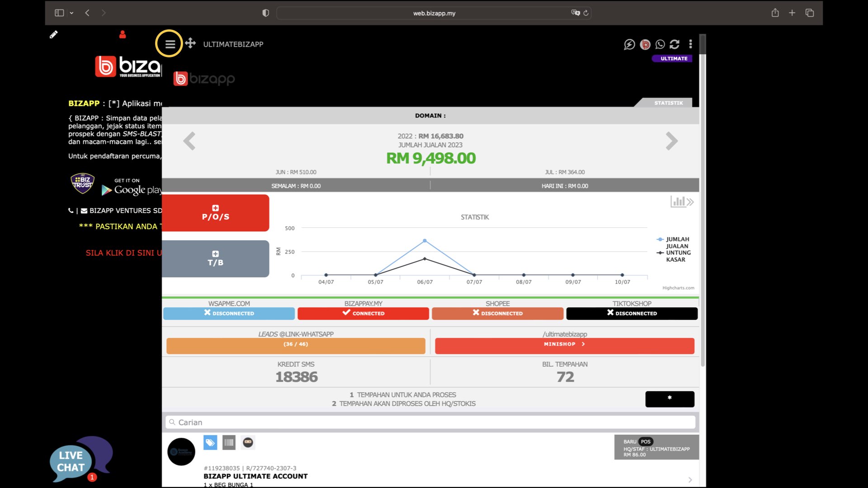Click the red Bizapp circle icon
Image resolution: width=868 pixels, height=488 pixels.
(645, 44)
